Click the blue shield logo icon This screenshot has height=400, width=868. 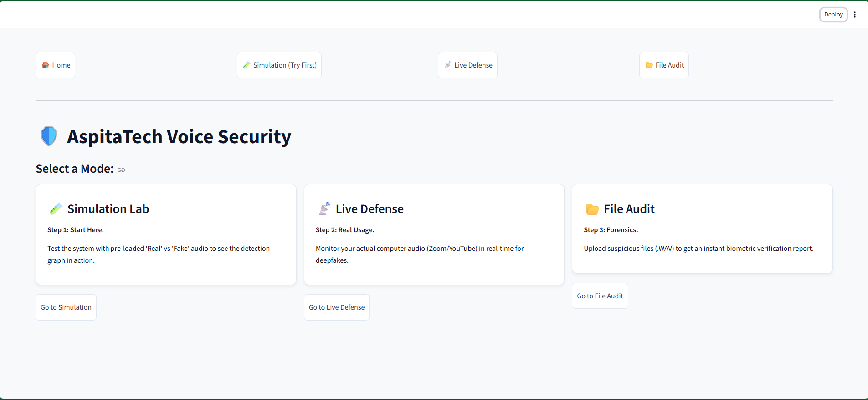(49, 136)
